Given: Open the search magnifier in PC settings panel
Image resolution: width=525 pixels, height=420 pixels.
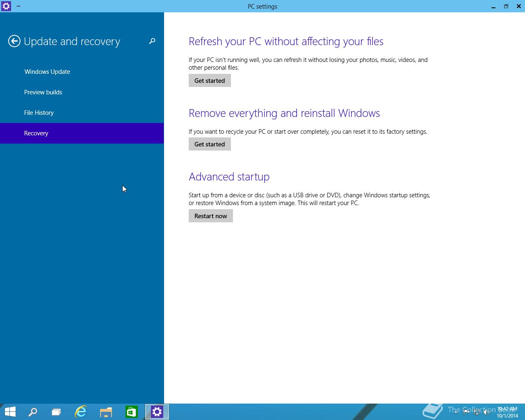Looking at the screenshot, I should [x=152, y=41].
